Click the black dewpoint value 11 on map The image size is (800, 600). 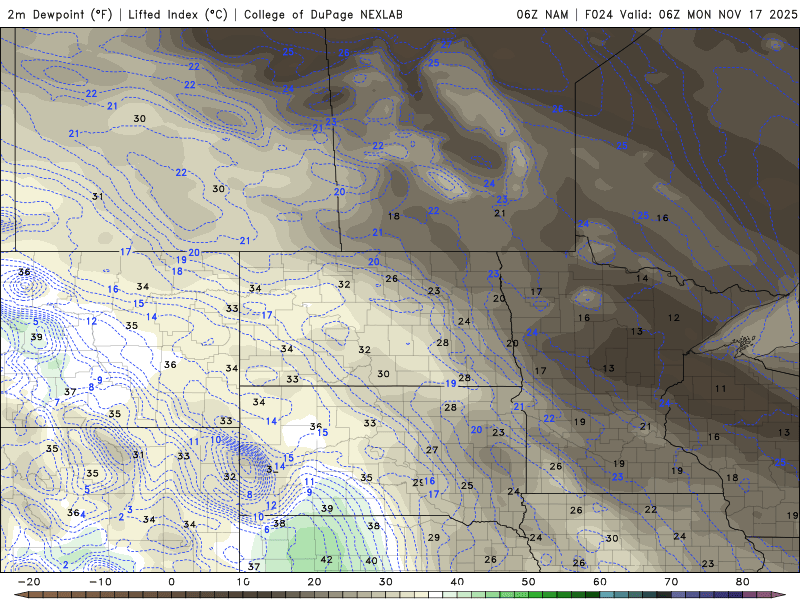coord(720,389)
